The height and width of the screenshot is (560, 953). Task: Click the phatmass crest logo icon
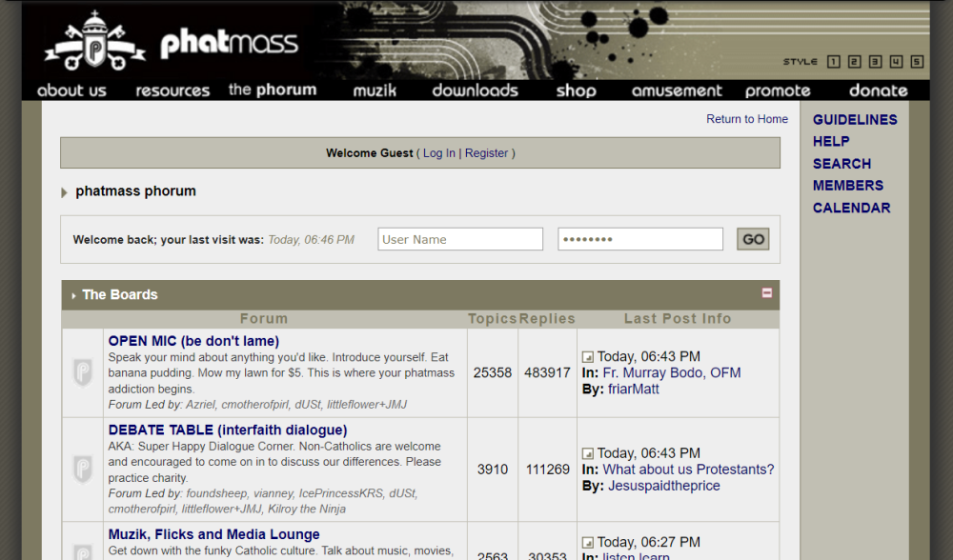pos(94,41)
